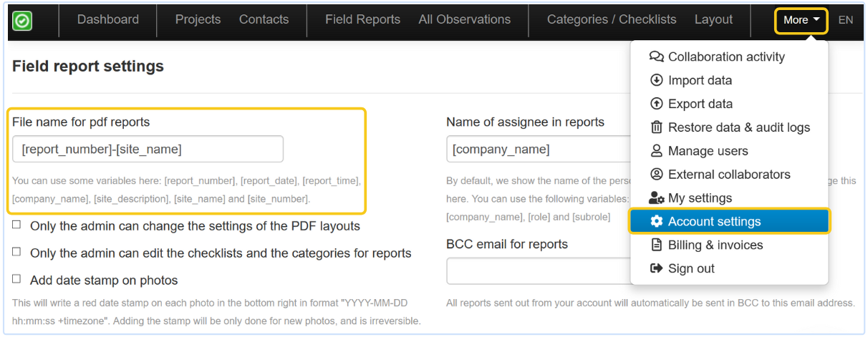Open Categories / Checklists page

tap(612, 20)
